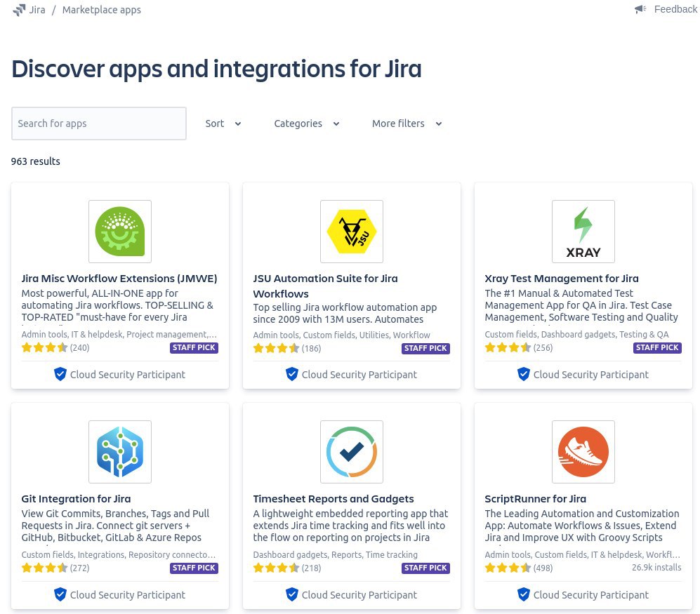Click the Feedback megaphone icon
Screen dimensions: 700x614
640,9
